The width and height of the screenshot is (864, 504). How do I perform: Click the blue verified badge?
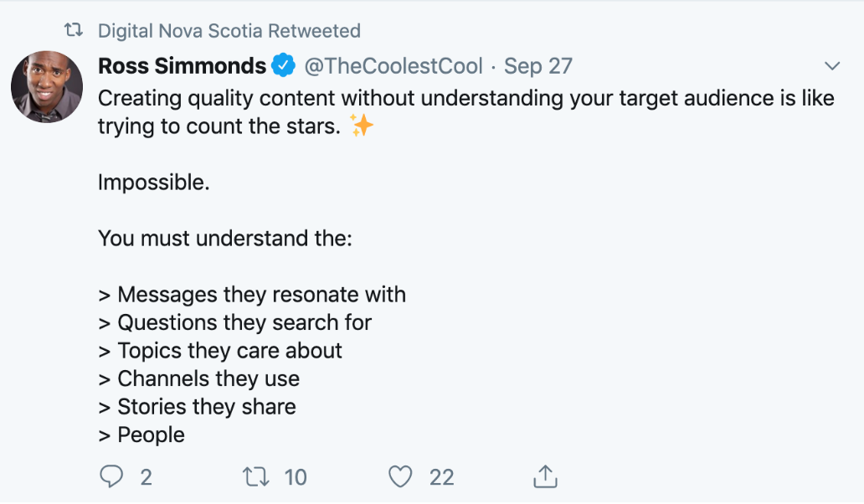tap(285, 65)
